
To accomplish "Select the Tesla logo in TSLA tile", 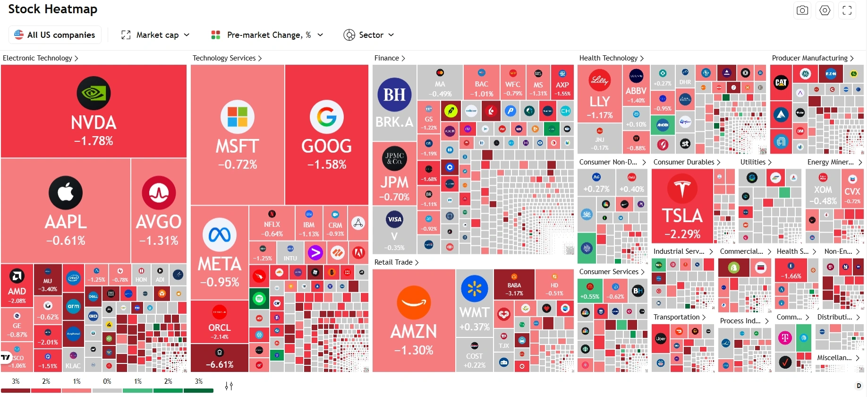I will click(682, 188).
